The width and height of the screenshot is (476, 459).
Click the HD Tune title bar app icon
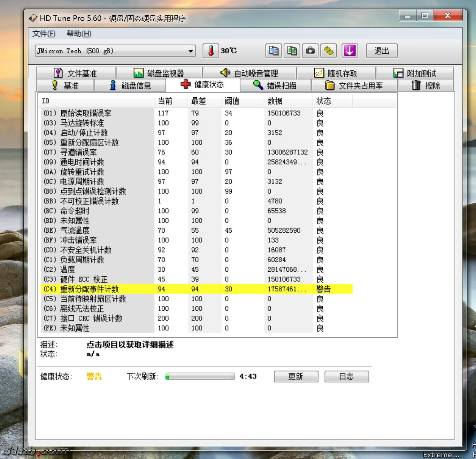click(x=33, y=18)
